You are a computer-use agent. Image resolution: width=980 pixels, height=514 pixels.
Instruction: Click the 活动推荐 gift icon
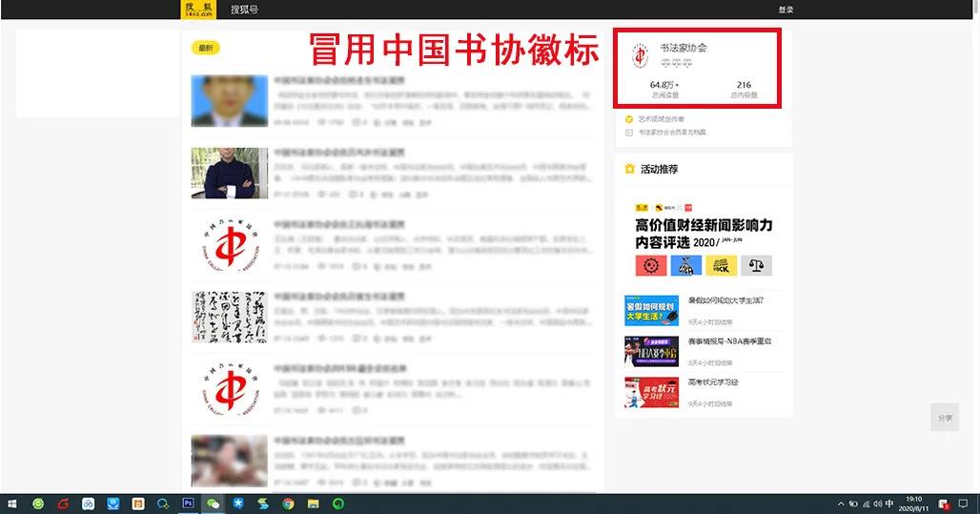[629, 169]
